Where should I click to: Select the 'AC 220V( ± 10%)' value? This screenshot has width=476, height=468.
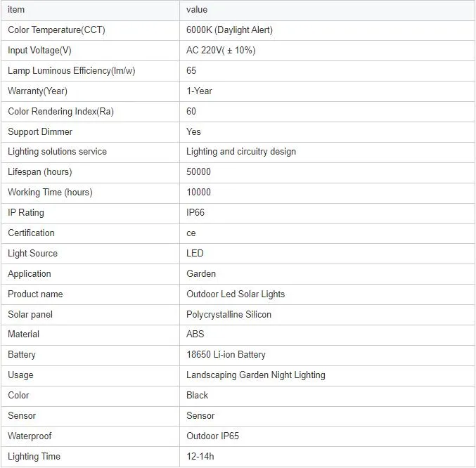click(221, 51)
